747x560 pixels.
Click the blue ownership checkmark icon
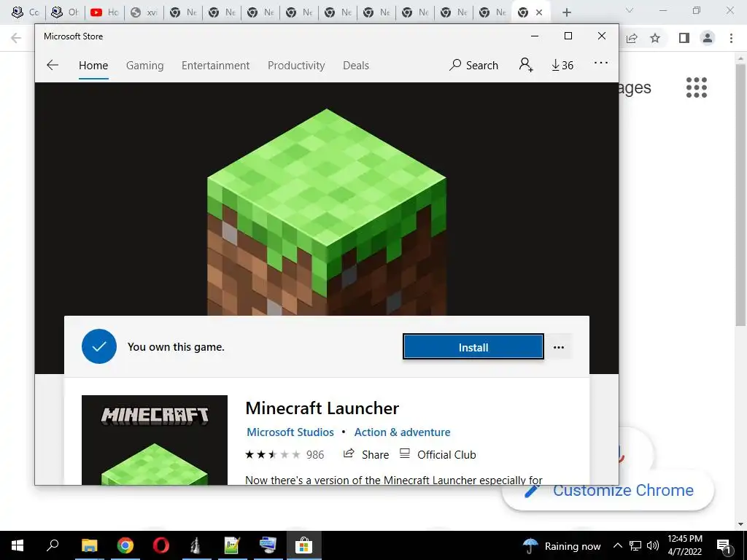click(x=99, y=346)
